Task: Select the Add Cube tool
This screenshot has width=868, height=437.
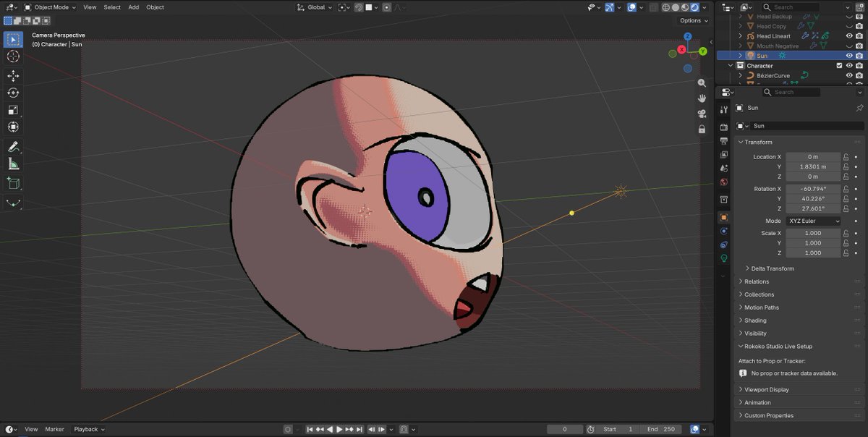Action: point(13,184)
